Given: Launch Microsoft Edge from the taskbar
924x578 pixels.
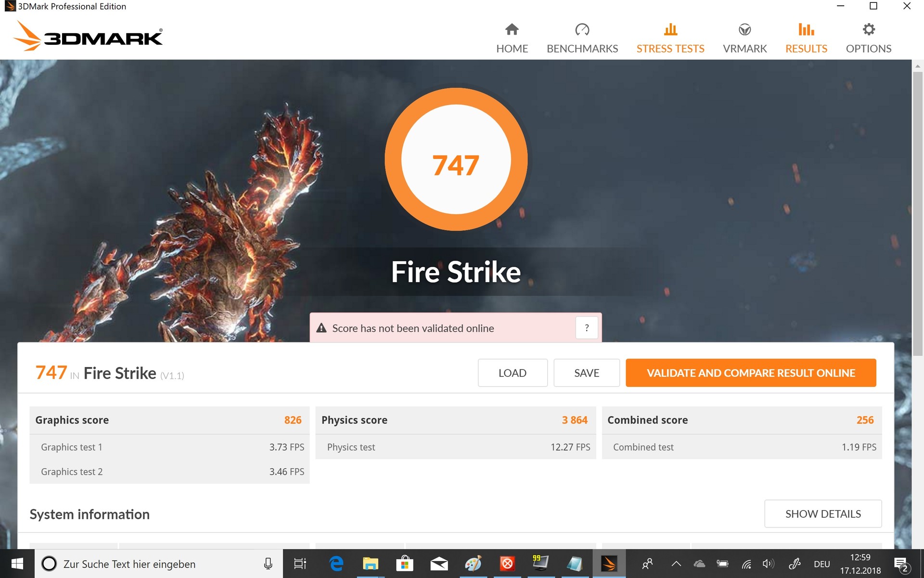Looking at the screenshot, I should (x=336, y=564).
